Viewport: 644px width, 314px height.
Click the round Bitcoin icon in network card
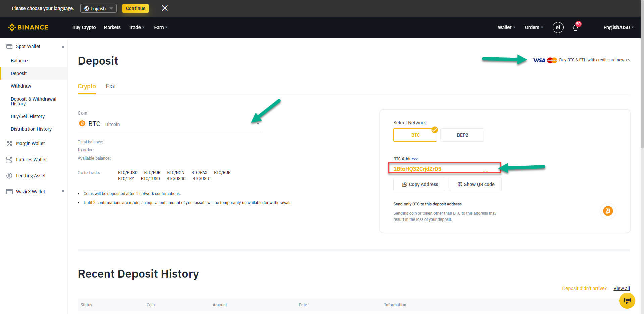click(x=608, y=211)
